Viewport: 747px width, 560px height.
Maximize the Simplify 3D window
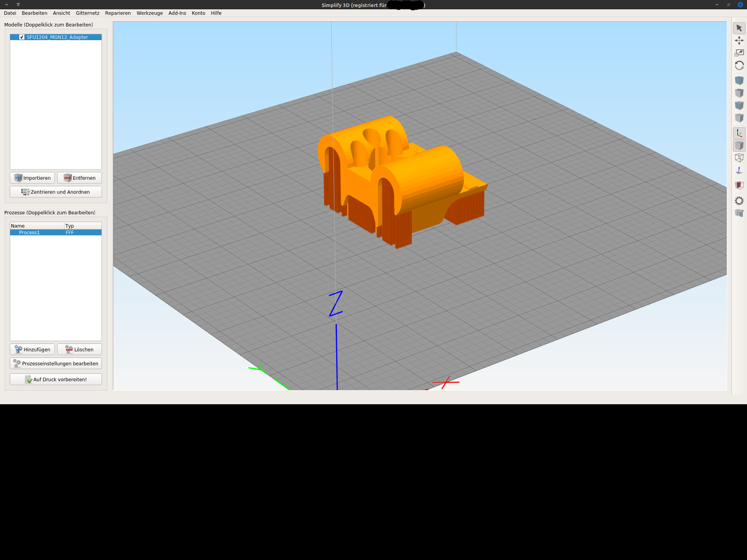point(728,5)
